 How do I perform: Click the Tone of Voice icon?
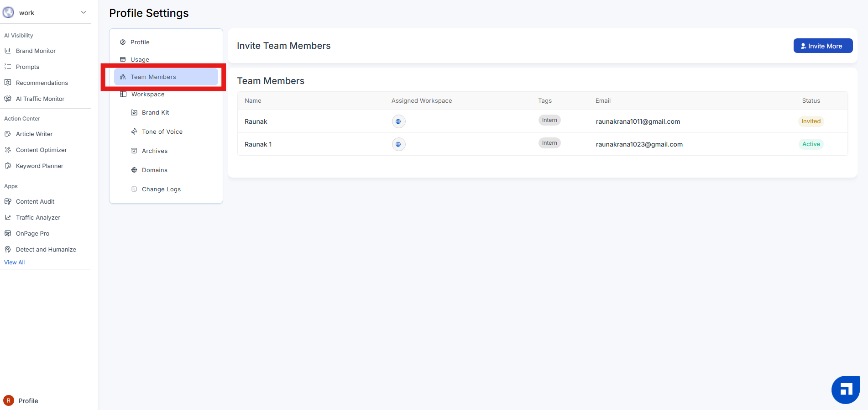click(x=134, y=131)
